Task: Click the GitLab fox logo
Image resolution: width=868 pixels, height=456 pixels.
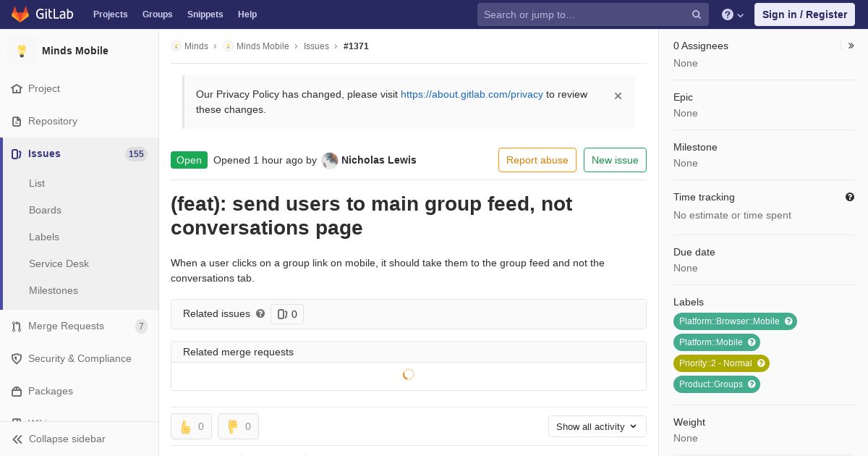Action: 20,14
